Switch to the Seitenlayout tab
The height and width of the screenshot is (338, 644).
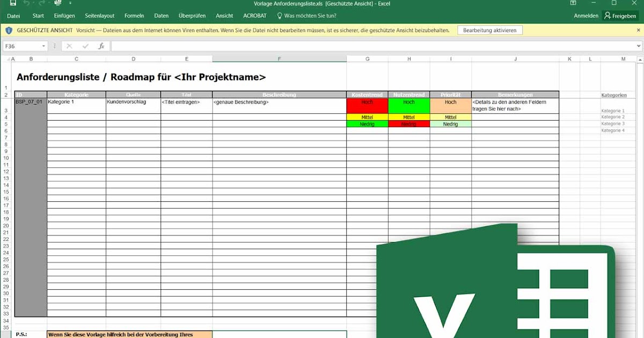pos(100,16)
